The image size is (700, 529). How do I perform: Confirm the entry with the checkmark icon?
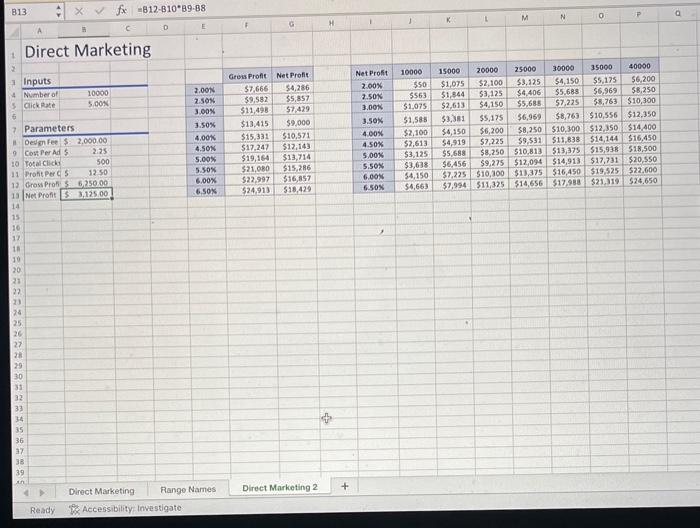[100, 11]
